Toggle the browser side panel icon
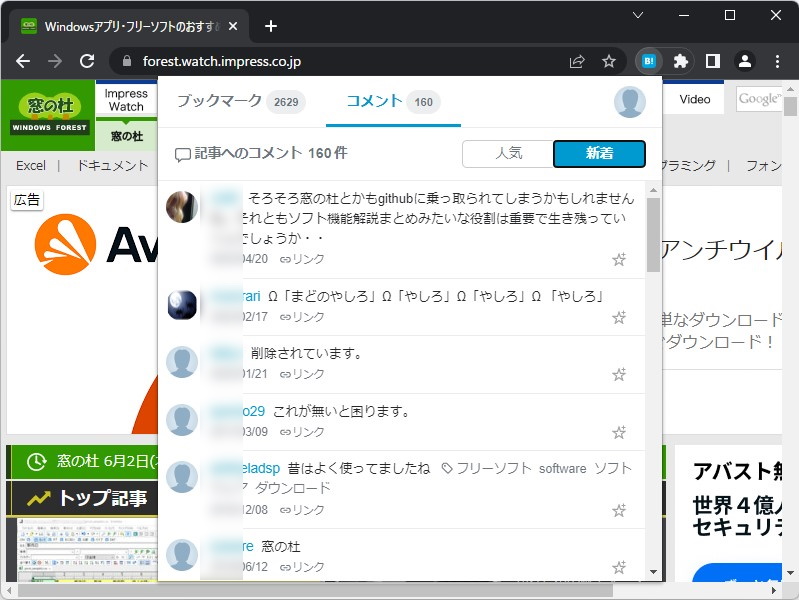Viewport: 799px width, 600px height. 713,61
